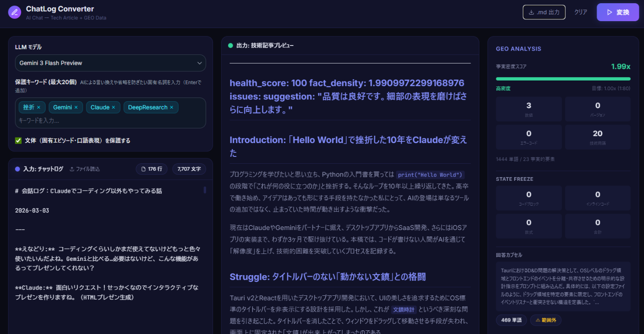Screen dimensions: 644x334
Task: Remove the Gemini keyword tag
Action: (x=76, y=107)
